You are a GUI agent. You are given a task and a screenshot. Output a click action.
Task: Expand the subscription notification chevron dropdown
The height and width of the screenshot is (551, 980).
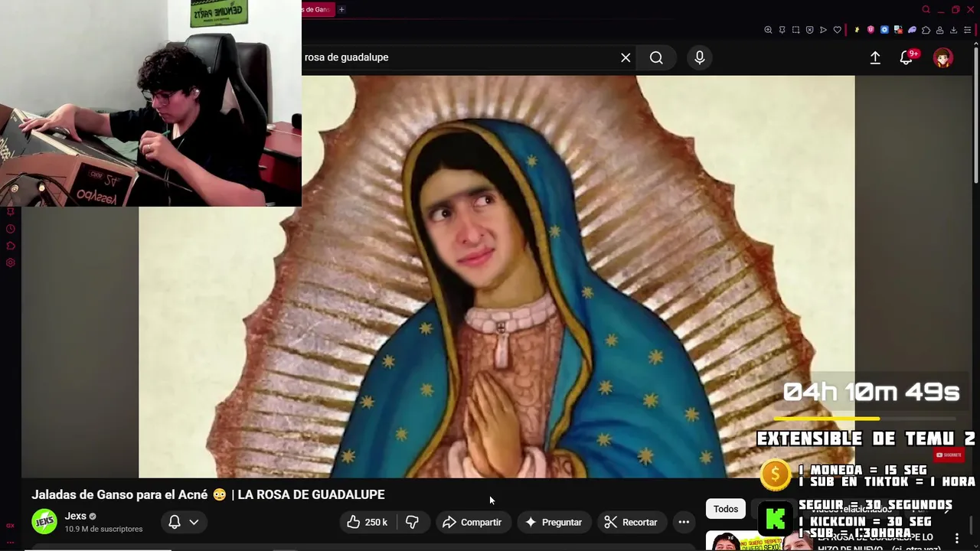(194, 522)
